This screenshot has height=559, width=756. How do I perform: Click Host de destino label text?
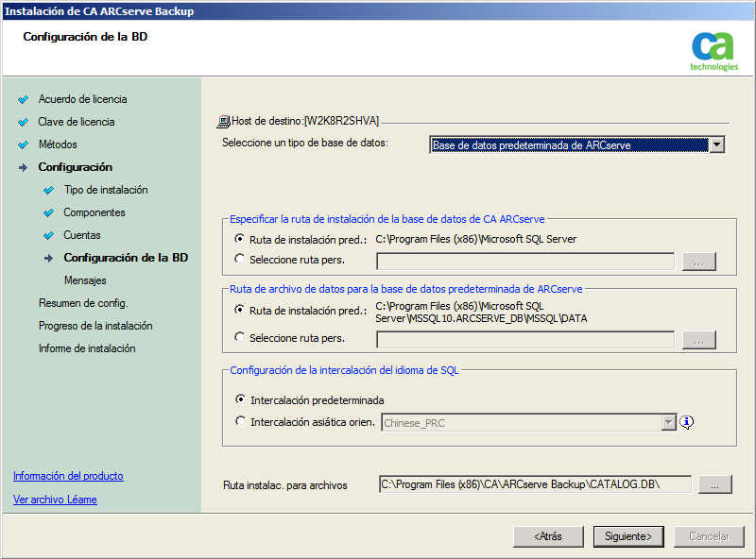[x=305, y=121]
